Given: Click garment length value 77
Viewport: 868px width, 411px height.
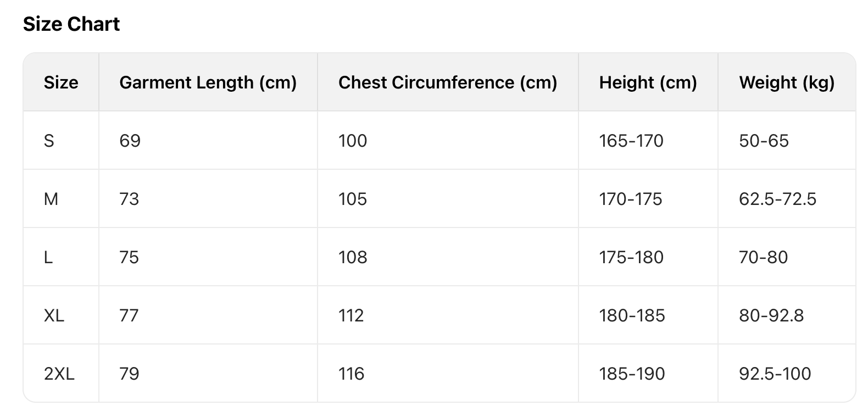Looking at the screenshot, I should [129, 315].
